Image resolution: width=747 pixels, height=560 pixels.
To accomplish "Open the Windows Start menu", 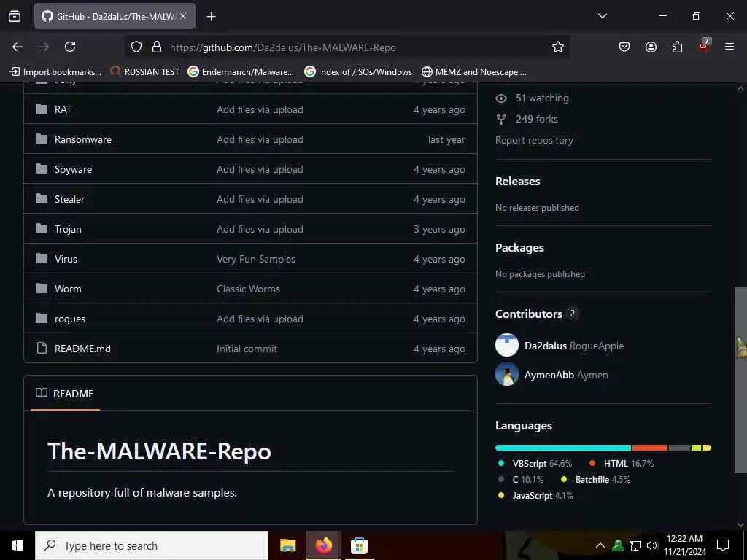I will [x=18, y=545].
